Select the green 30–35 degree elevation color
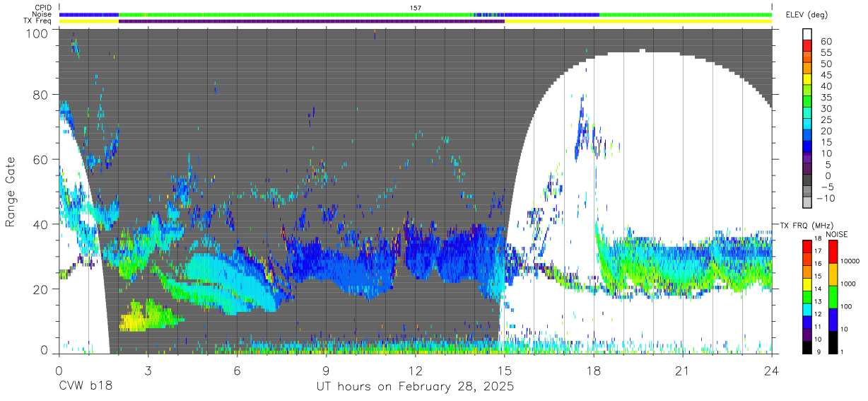Viewport: 868px width, 401px height. point(807,103)
